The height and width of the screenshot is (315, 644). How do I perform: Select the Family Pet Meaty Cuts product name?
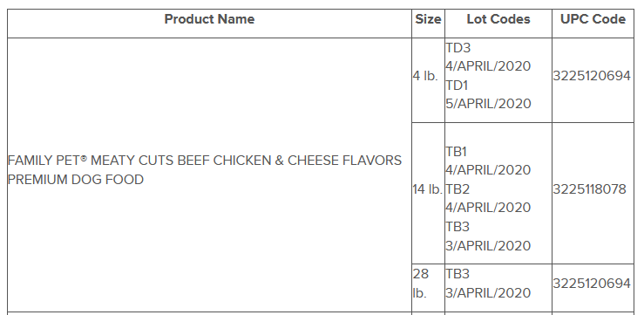[x=205, y=170]
